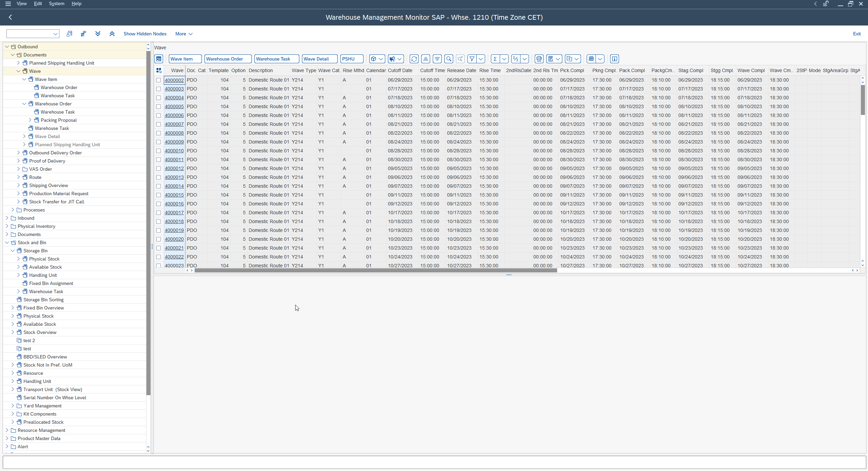Tick the row checkbox for wave 4000005
The height and width of the screenshot is (471, 868).
[158, 107]
